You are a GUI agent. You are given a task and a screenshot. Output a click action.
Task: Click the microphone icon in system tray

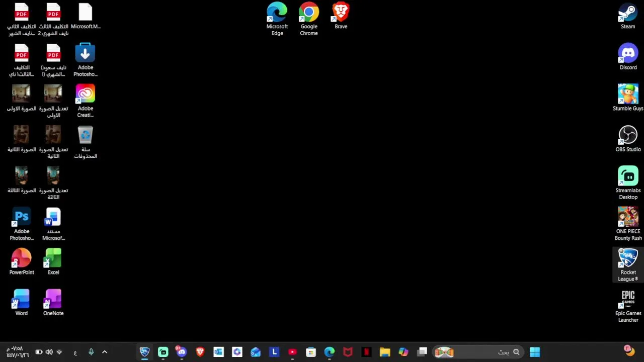pos(91,352)
